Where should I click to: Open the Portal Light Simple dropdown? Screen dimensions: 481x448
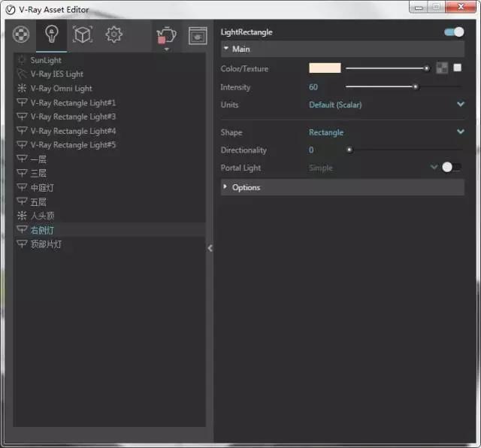coord(373,168)
